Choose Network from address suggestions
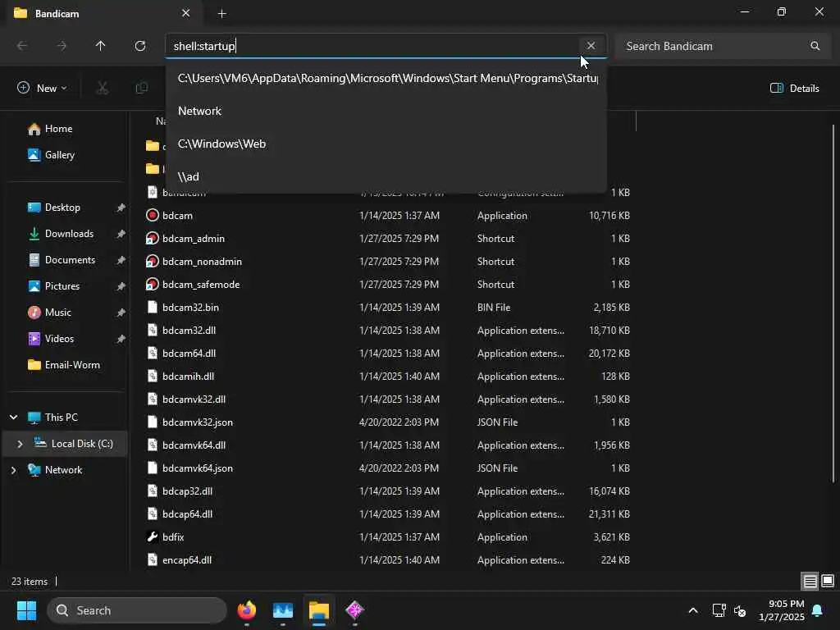The image size is (840, 630). 386,111
